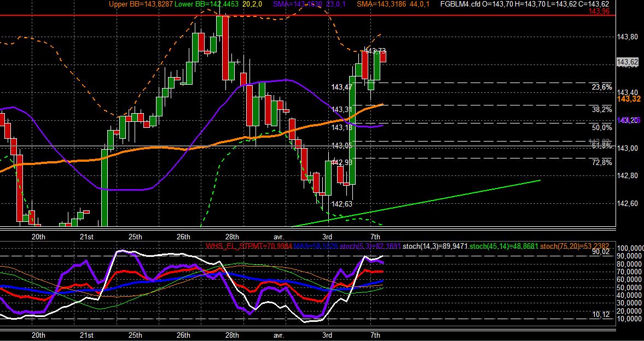Click the current price box 143,62

(x=628, y=62)
